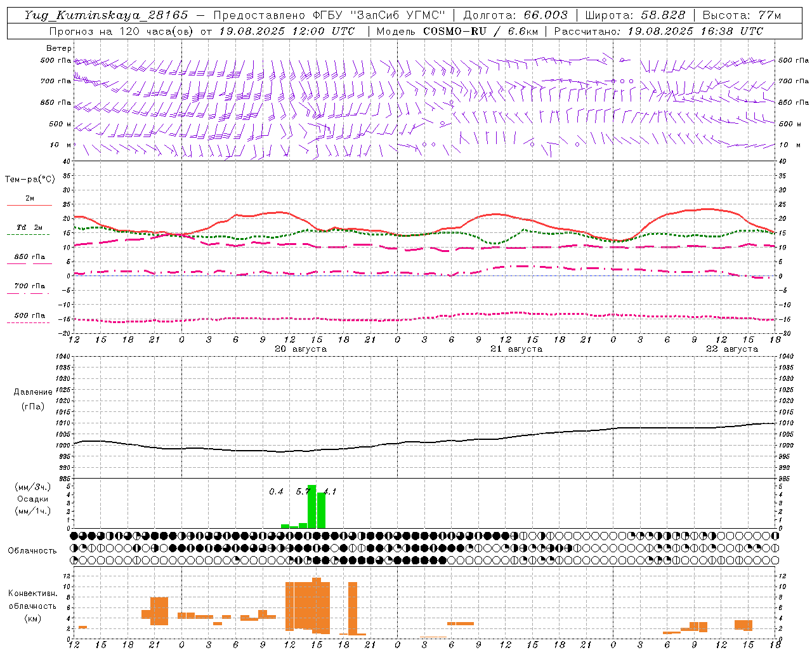Click the Тем-ра(°C) panel label
This screenshot has width=812, height=650.
click(x=30, y=180)
